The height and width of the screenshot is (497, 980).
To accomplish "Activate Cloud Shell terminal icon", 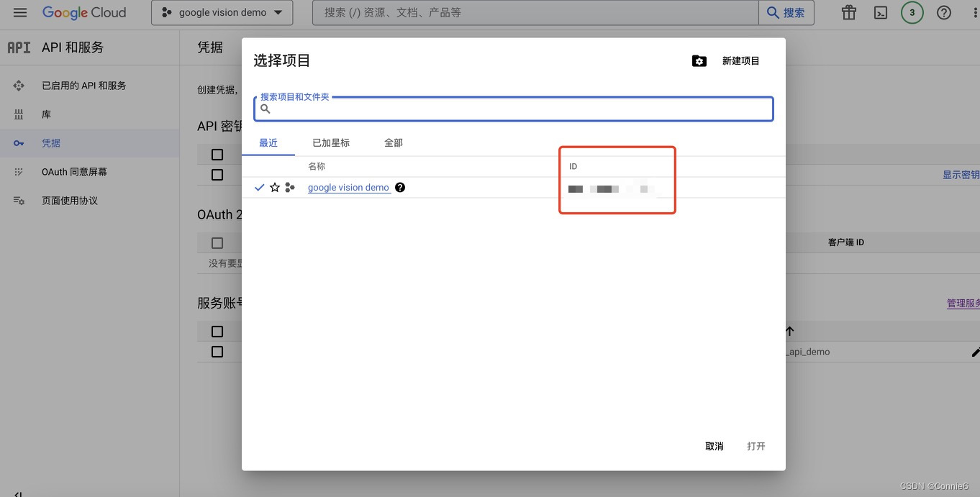I will coord(880,12).
